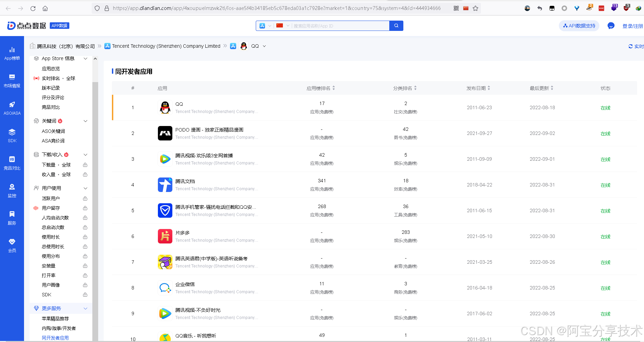Open 内购/故事/开发者 menu item
The height and width of the screenshot is (342, 644).
coord(59,328)
